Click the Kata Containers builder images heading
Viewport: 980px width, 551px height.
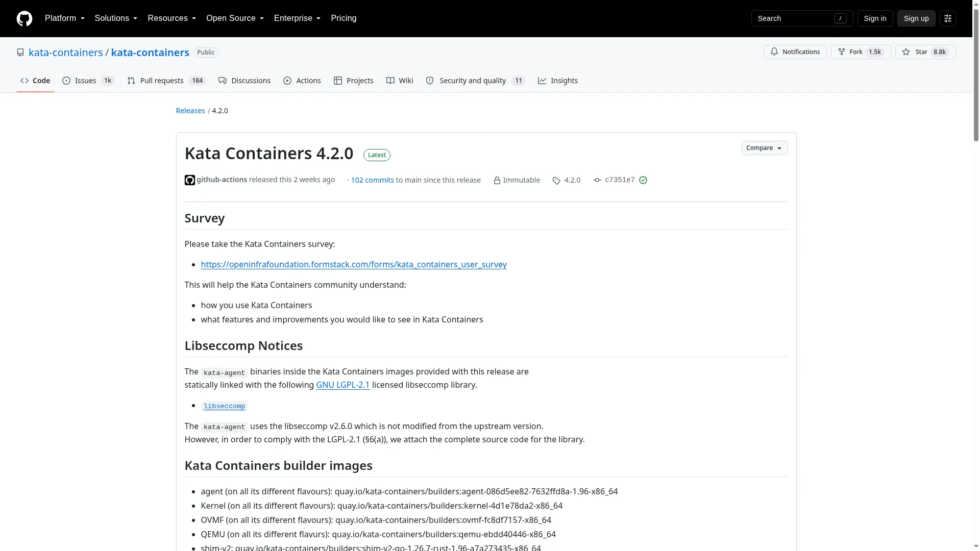click(278, 465)
